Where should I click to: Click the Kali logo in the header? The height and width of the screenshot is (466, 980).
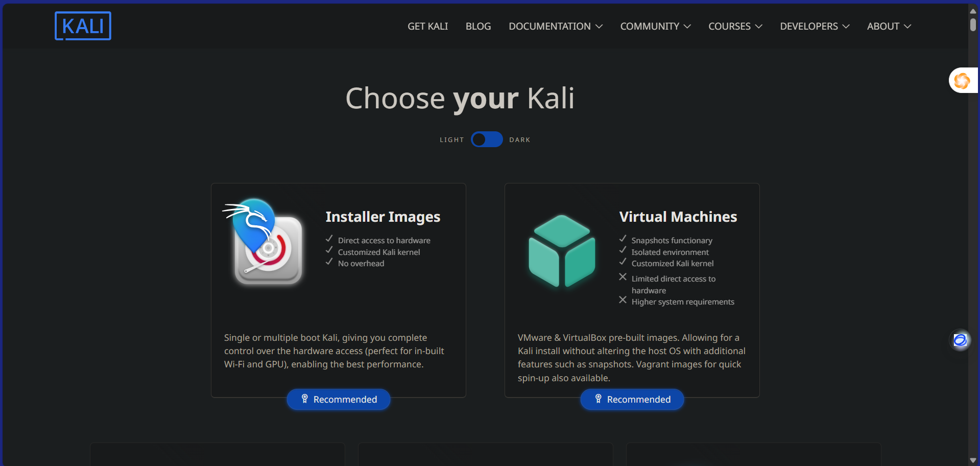(x=83, y=26)
